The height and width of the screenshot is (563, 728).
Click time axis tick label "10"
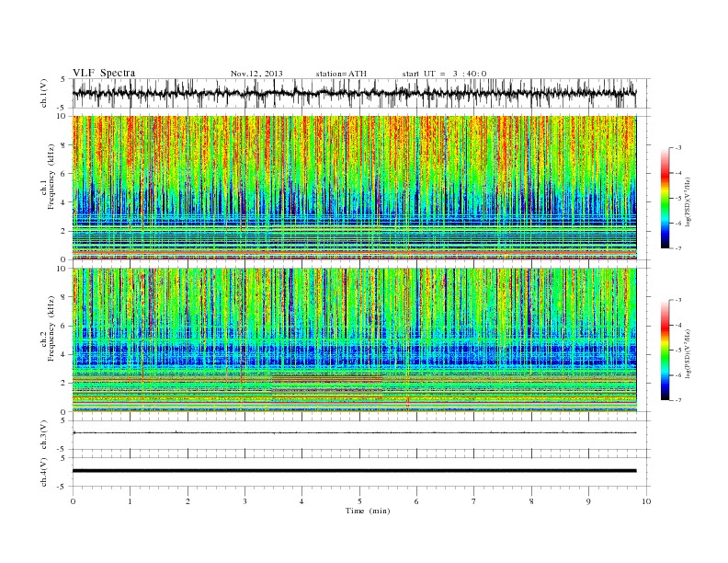pos(646,501)
